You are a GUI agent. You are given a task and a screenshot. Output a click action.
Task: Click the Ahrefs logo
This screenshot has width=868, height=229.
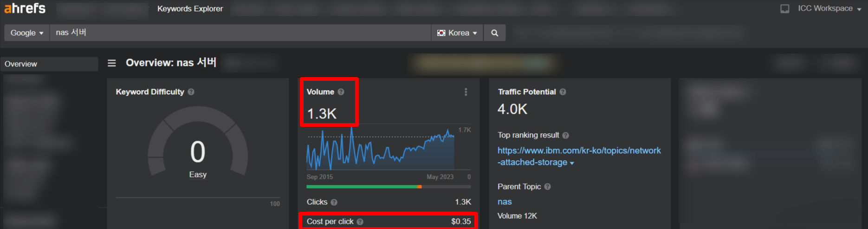click(x=25, y=8)
